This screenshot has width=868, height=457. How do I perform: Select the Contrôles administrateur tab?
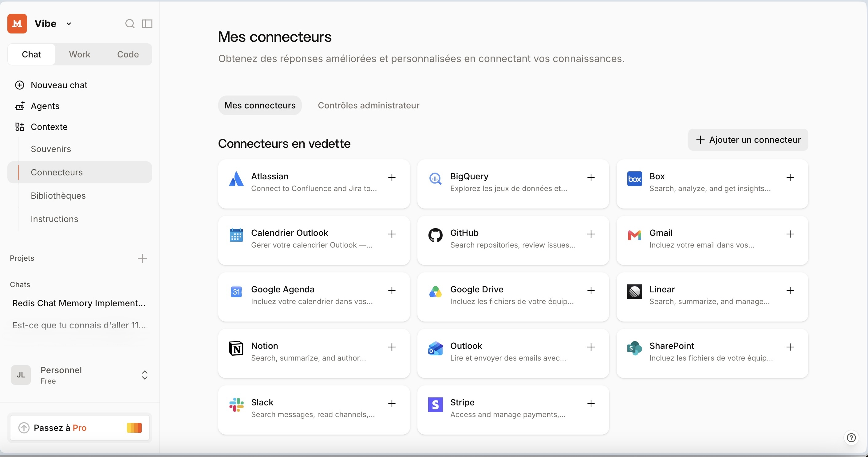click(x=368, y=105)
